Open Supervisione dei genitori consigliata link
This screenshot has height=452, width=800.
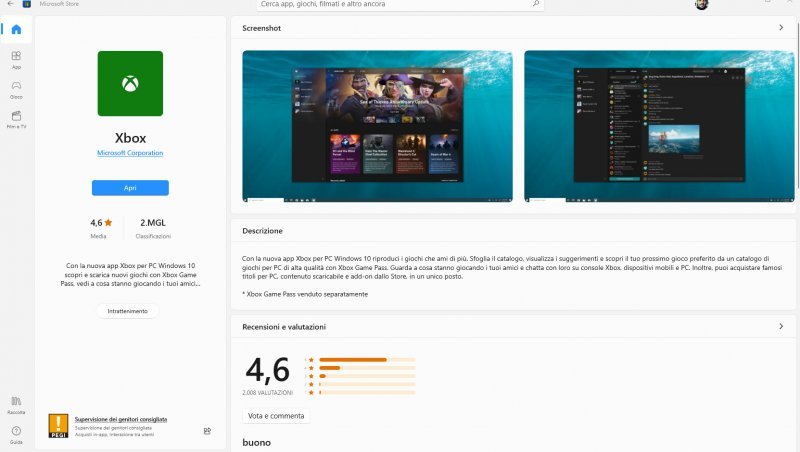click(121, 419)
